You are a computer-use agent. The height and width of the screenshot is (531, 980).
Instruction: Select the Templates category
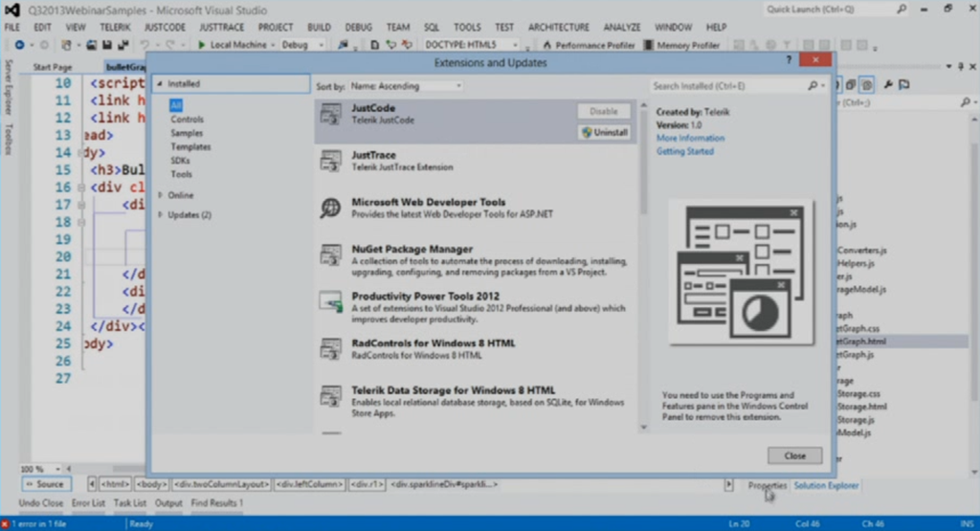[x=190, y=146]
